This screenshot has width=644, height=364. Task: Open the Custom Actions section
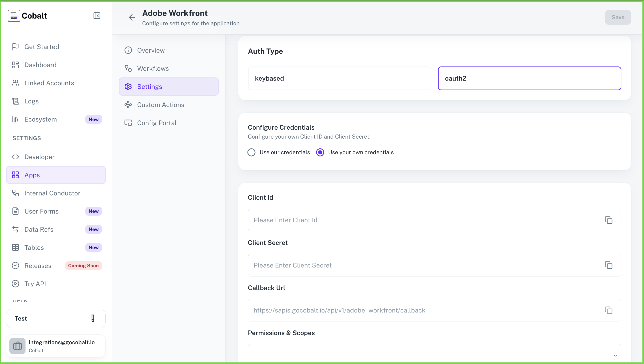[160, 105]
